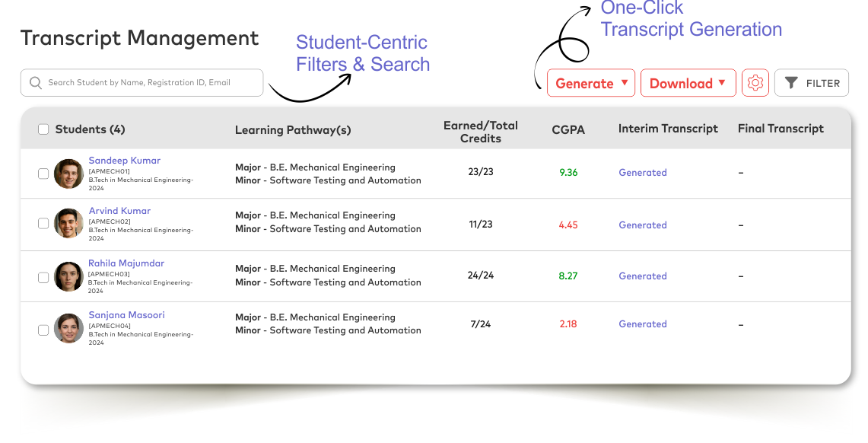Viewport: 868px width, 443px height.
Task: Click the Interim Transcript column header
Action: click(668, 129)
